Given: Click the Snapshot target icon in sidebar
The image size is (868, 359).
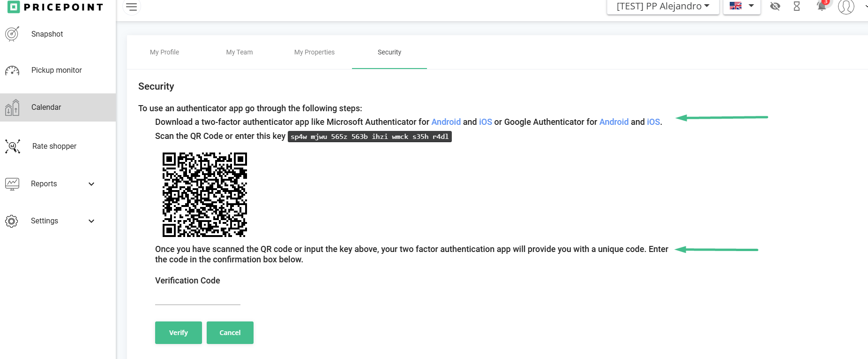Looking at the screenshot, I should point(12,34).
